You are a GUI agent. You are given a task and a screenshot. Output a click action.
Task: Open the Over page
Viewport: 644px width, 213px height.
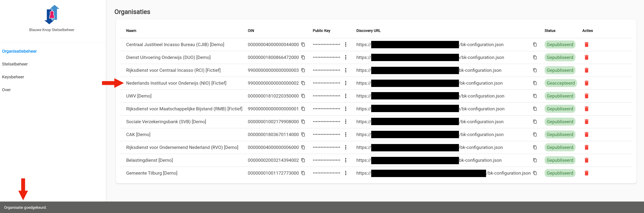click(x=6, y=90)
